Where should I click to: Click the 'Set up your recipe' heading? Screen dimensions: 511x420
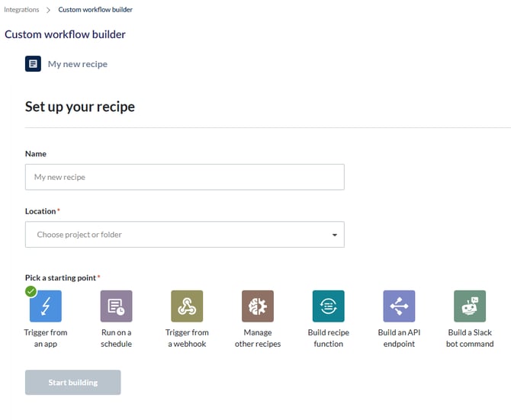click(80, 107)
